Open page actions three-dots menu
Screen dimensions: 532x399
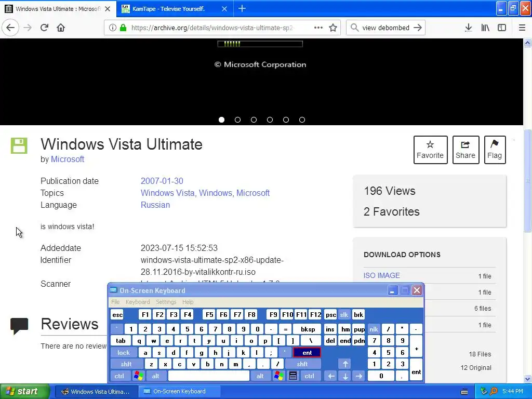[x=318, y=28]
